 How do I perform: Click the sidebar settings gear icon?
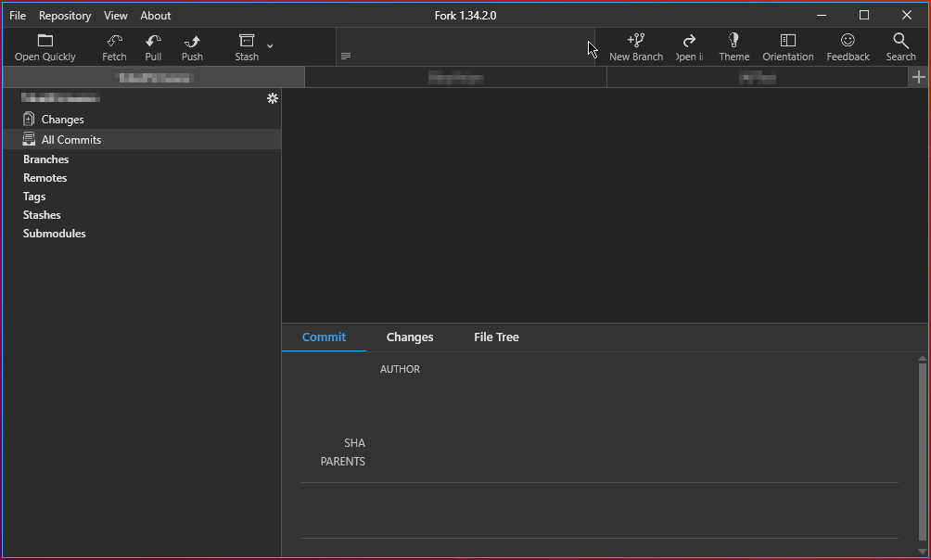(x=272, y=98)
